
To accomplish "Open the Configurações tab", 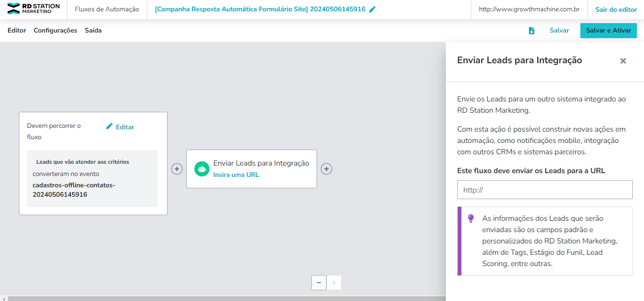I will pyautogui.click(x=55, y=31).
